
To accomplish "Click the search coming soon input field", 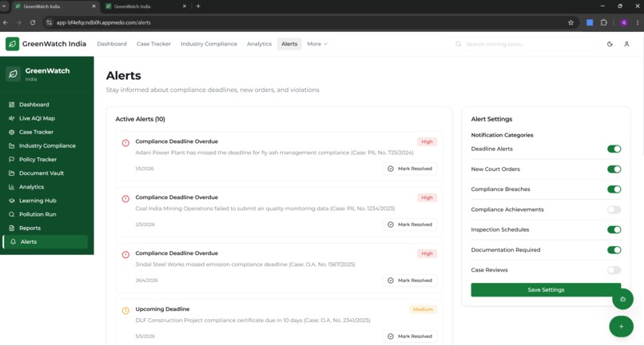I will 524,44.
